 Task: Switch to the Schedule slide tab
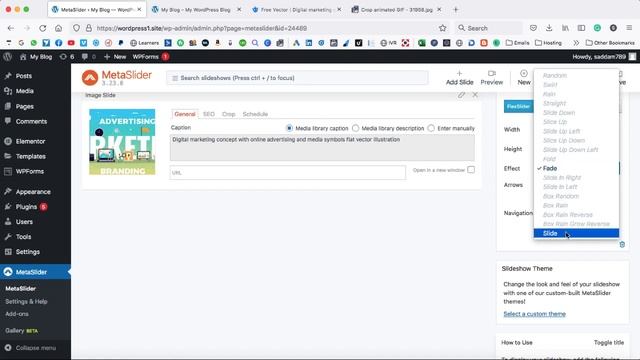pos(255,114)
